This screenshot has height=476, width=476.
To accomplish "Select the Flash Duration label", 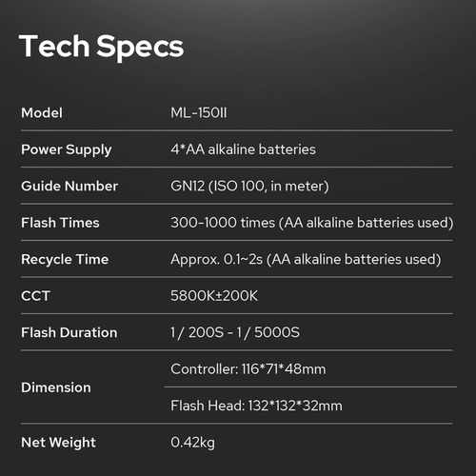I will coord(69,332).
